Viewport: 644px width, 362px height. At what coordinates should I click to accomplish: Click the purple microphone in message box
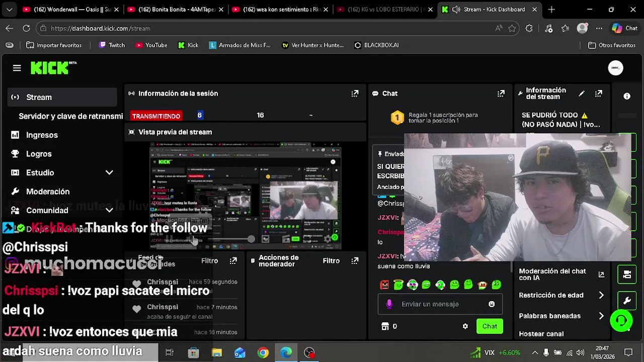(389, 304)
